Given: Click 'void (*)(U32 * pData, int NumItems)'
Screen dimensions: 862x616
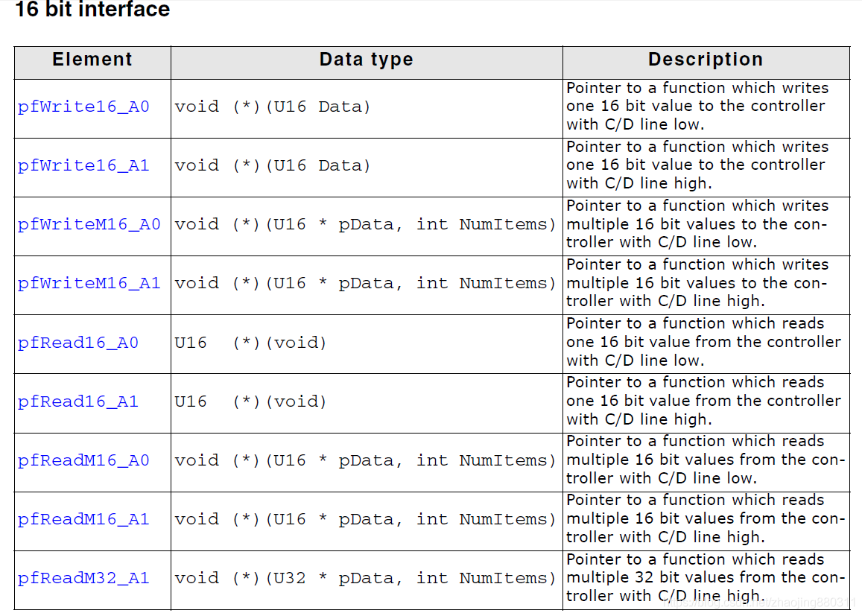Looking at the screenshot, I should click(366, 578).
